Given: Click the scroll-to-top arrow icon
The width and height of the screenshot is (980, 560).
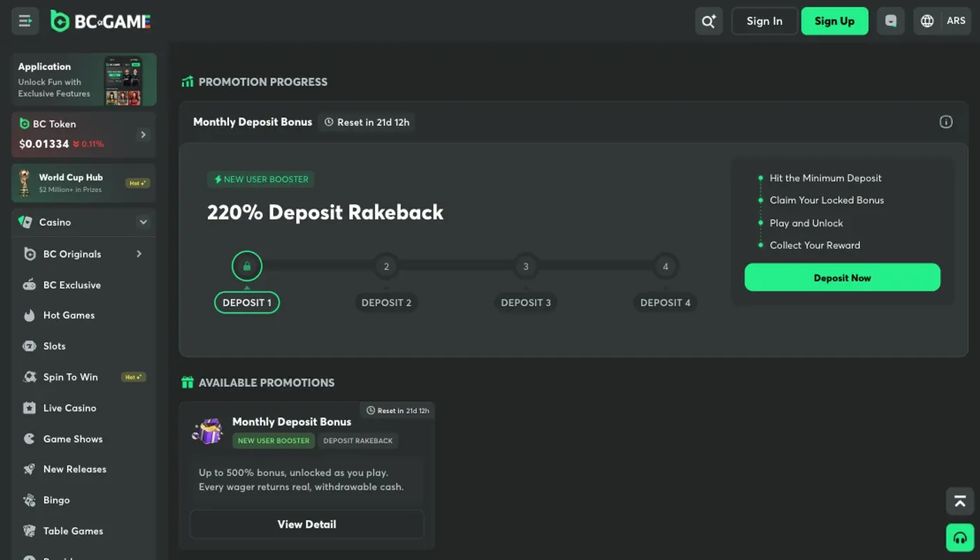Looking at the screenshot, I should [x=960, y=501].
